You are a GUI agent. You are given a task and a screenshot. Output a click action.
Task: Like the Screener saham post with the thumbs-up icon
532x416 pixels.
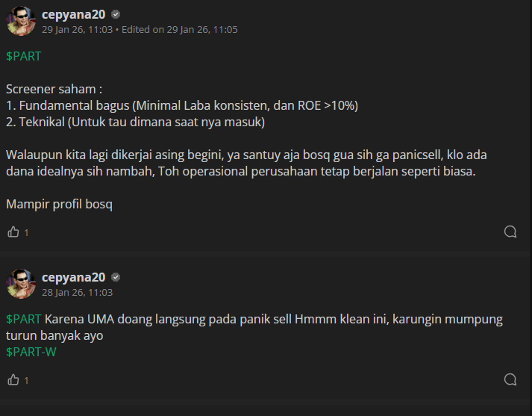13,232
